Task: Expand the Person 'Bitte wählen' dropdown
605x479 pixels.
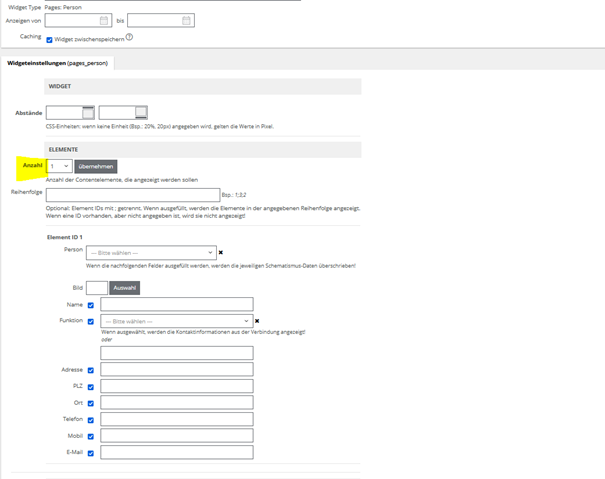Action: [151, 253]
